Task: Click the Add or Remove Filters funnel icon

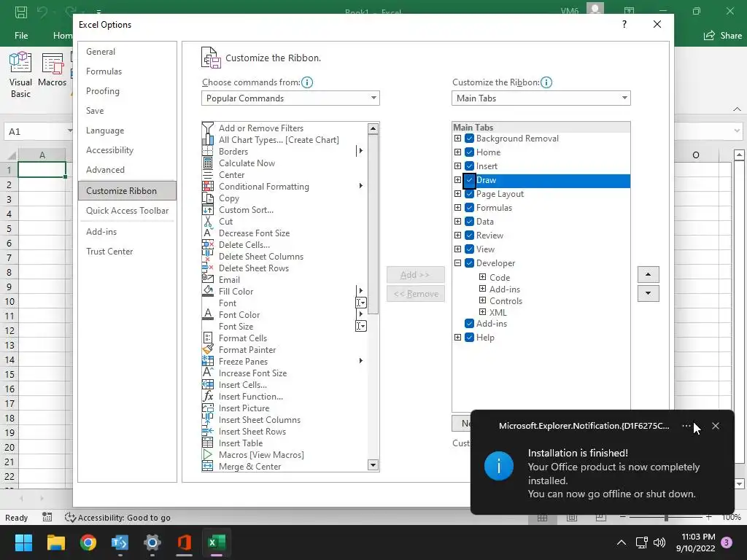Action: 208,128
